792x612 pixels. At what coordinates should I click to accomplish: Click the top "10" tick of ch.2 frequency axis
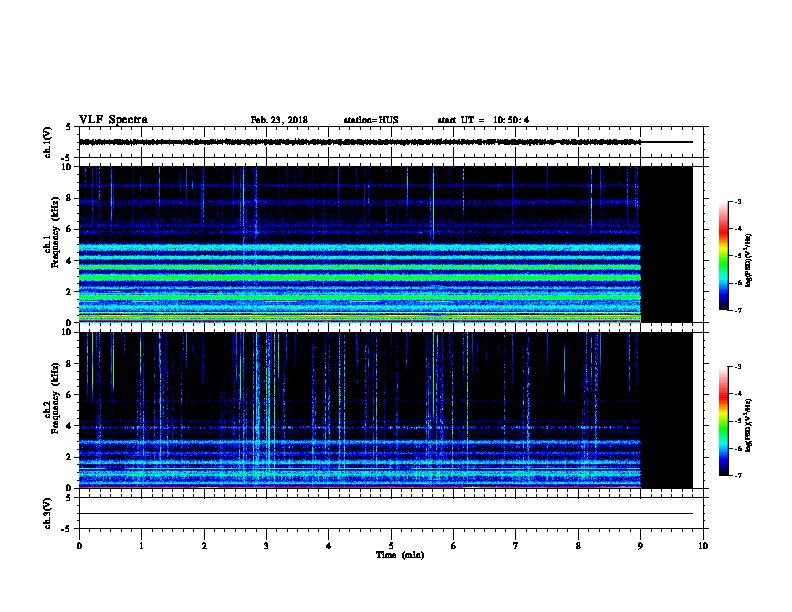tap(67, 332)
